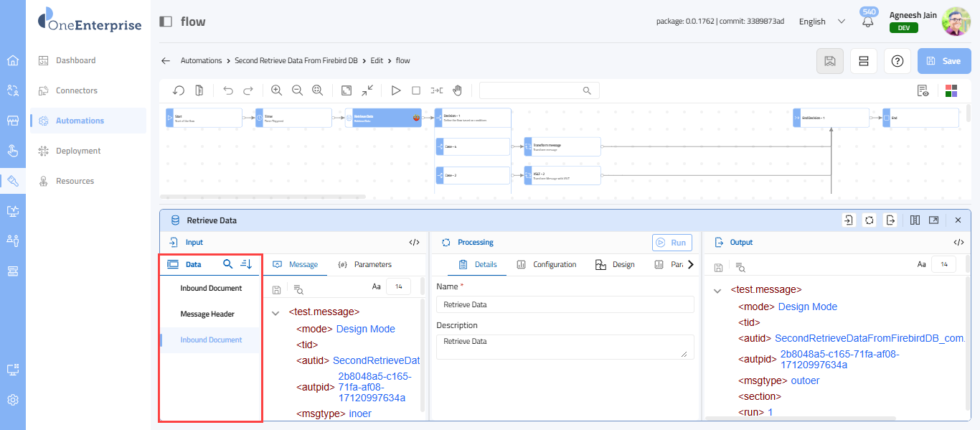Click the search icon in Data panel
The image size is (980, 430).
click(x=228, y=264)
